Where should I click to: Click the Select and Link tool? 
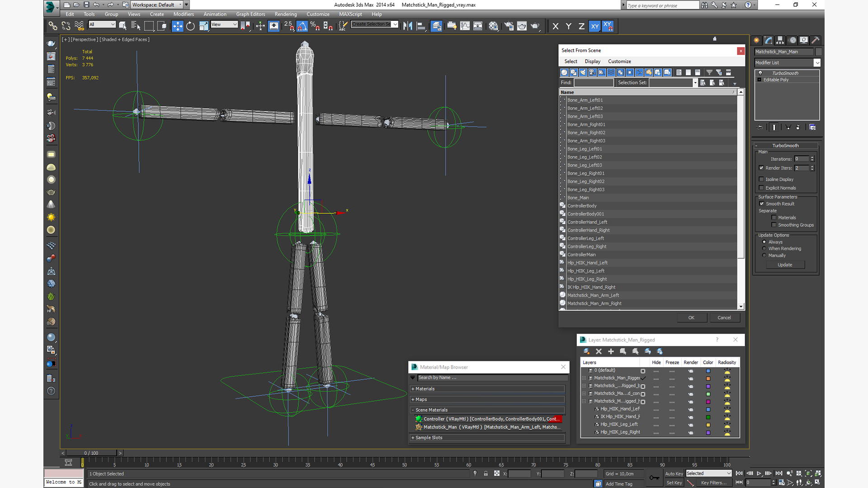(53, 26)
